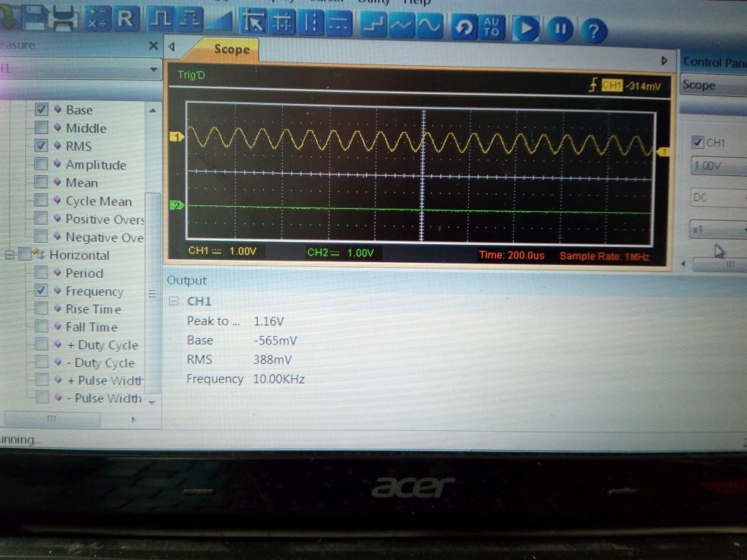Open the x1 probe dropdown
Screen dimensions: 747x560
pyautogui.click(x=718, y=229)
